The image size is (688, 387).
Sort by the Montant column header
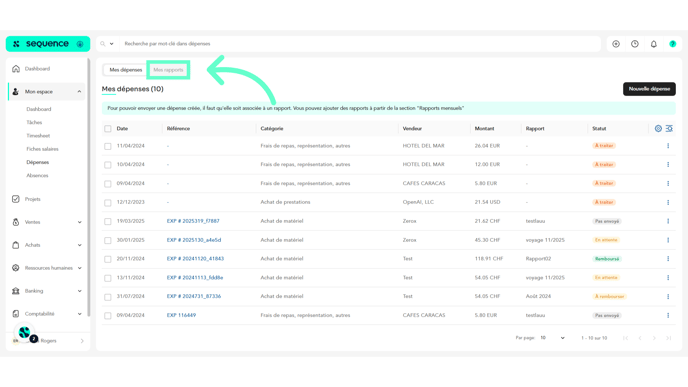(x=484, y=129)
